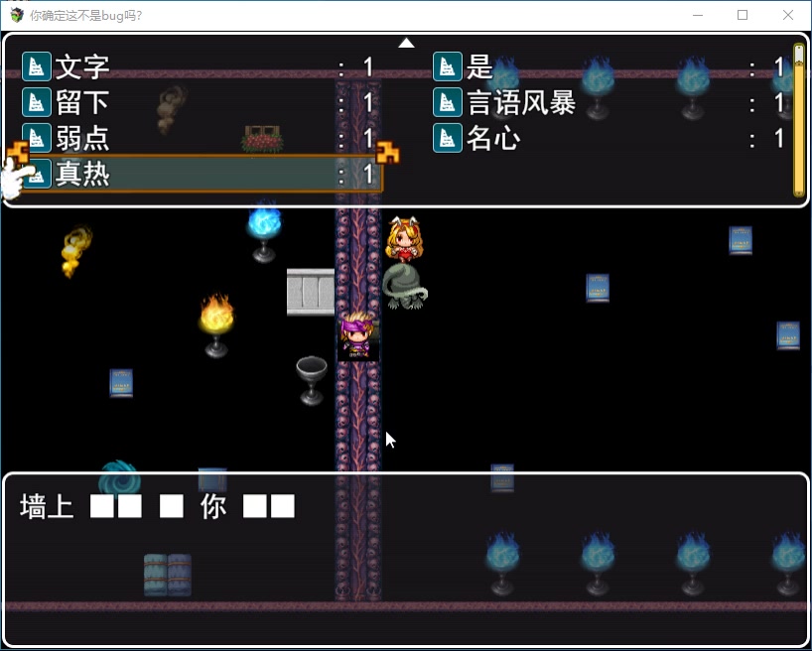Click the green serpent monster
The image size is (812, 651).
[x=404, y=287]
